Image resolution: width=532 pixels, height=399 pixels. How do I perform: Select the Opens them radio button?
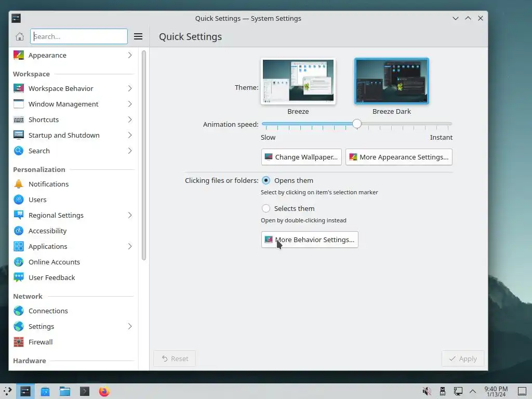266,180
